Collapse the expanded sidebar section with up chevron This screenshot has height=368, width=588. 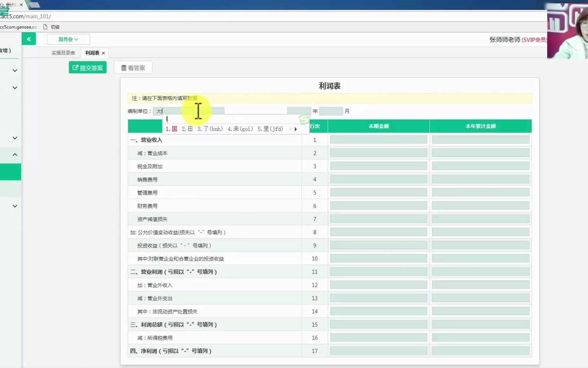click(15, 154)
